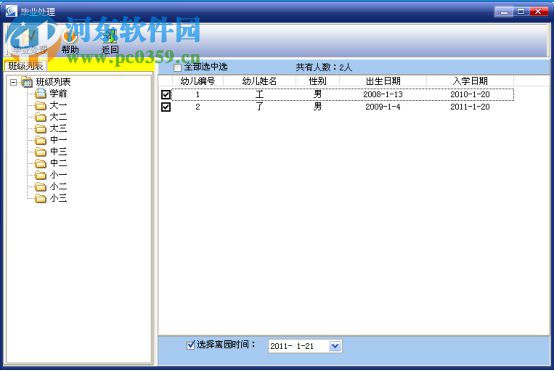Uncheck the row checkbox for child number 2
This screenshot has height=371, width=554.
166,107
